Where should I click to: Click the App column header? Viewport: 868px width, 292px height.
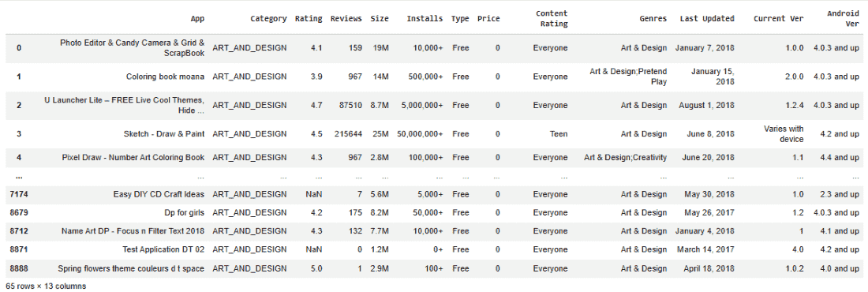197,18
